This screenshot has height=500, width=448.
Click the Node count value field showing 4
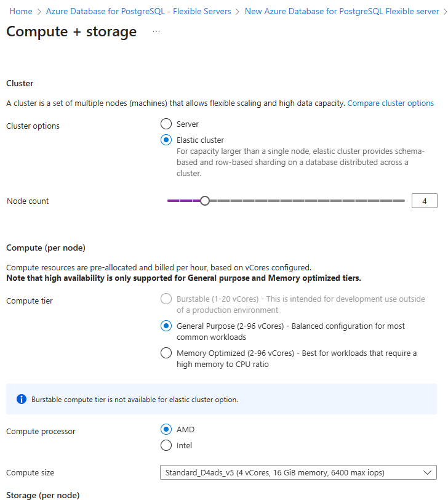(424, 200)
